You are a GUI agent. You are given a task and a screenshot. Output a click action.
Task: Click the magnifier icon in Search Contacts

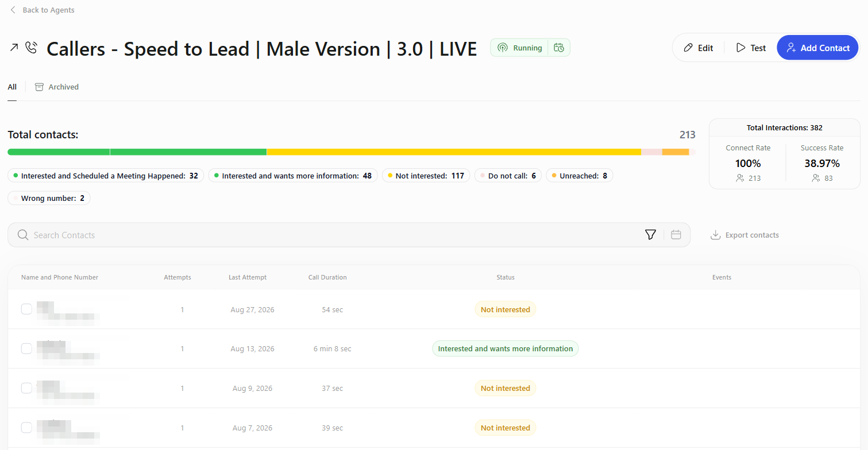[x=23, y=235]
